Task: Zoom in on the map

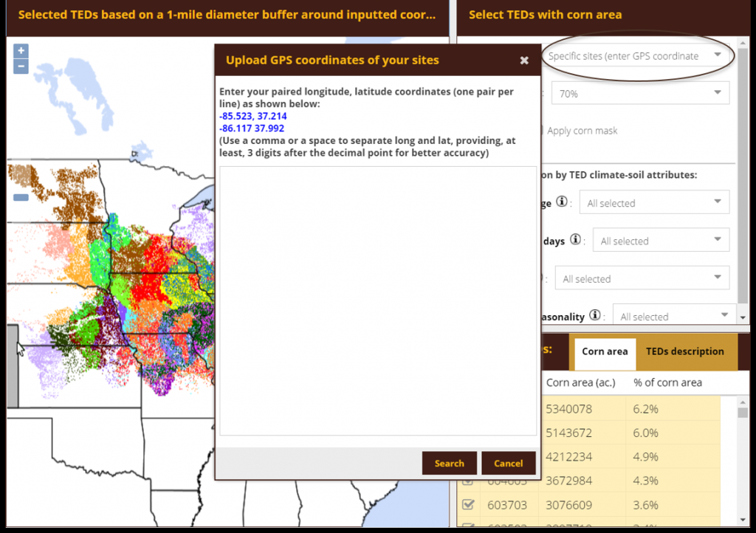Action: click(x=21, y=51)
